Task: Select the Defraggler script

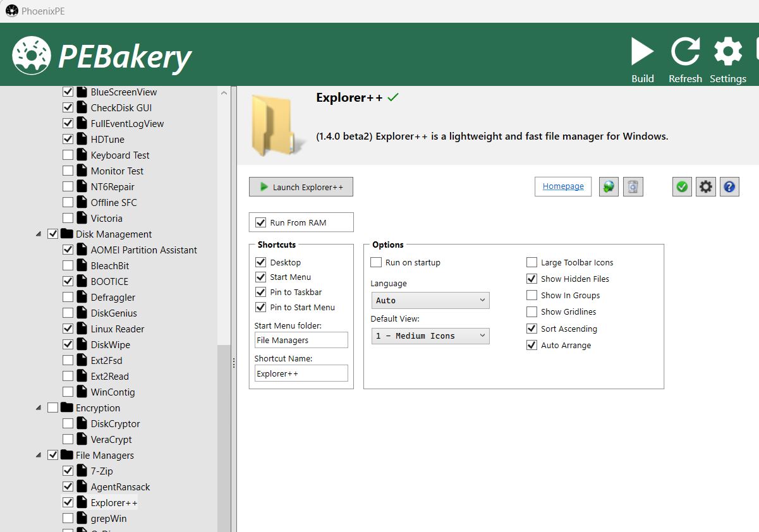Action: [x=112, y=297]
